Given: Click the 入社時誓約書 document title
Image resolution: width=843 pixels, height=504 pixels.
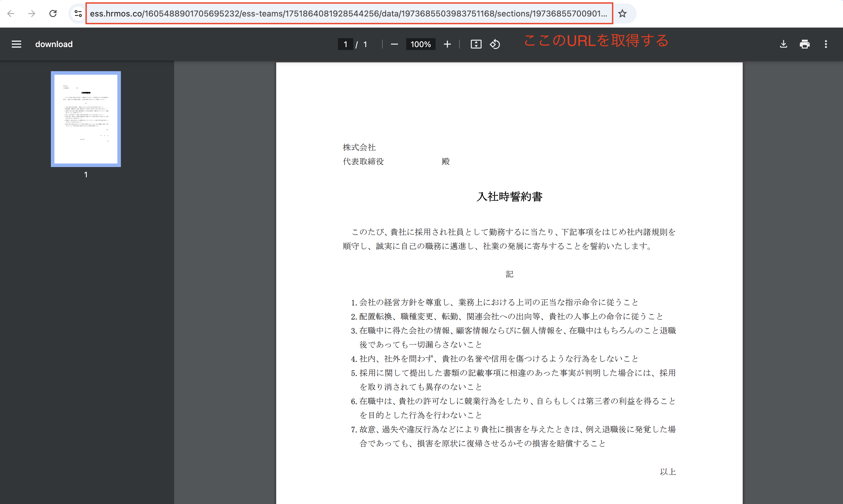Looking at the screenshot, I should pos(509,197).
